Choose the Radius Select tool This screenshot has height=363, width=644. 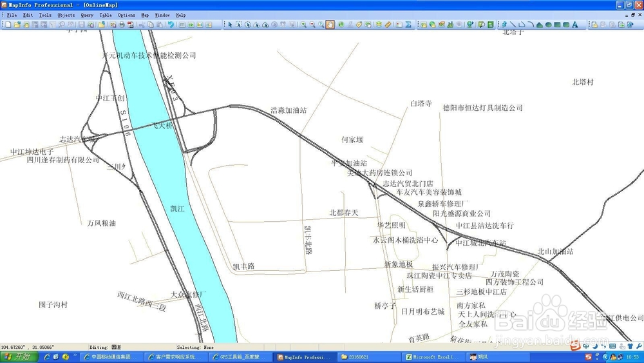tap(248, 25)
